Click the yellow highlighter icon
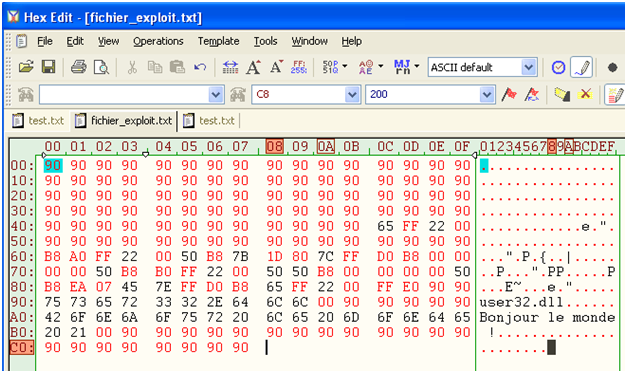 click(x=562, y=95)
